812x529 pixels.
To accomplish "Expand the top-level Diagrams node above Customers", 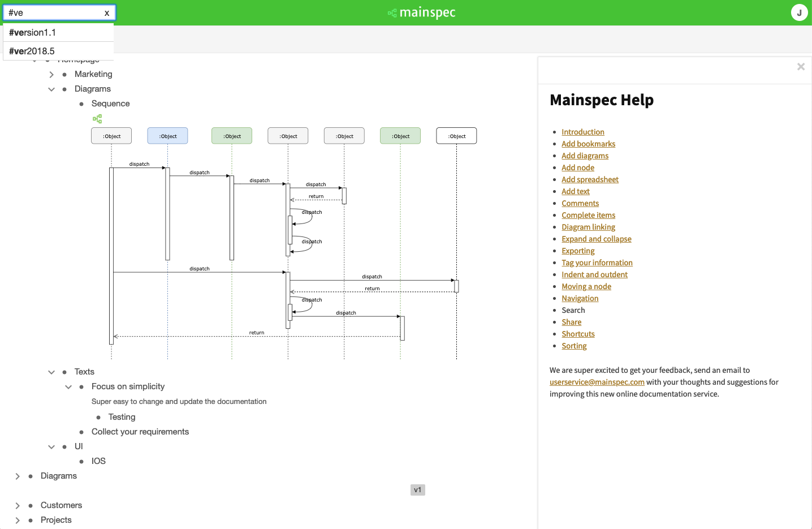I will point(18,476).
